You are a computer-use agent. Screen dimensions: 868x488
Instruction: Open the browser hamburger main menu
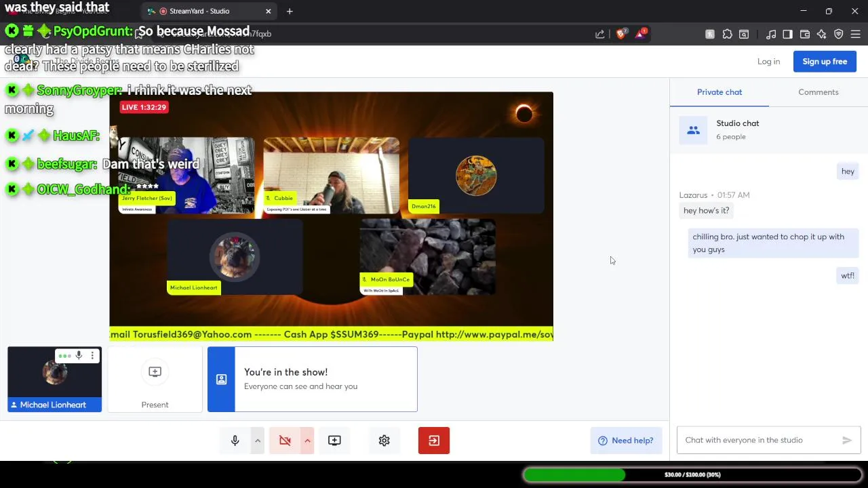click(856, 34)
